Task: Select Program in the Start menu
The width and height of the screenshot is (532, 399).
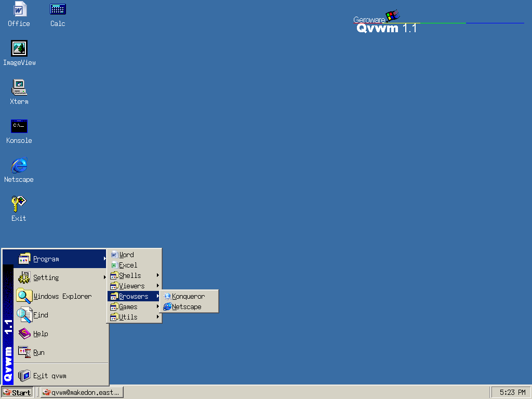Action: point(60,259)
